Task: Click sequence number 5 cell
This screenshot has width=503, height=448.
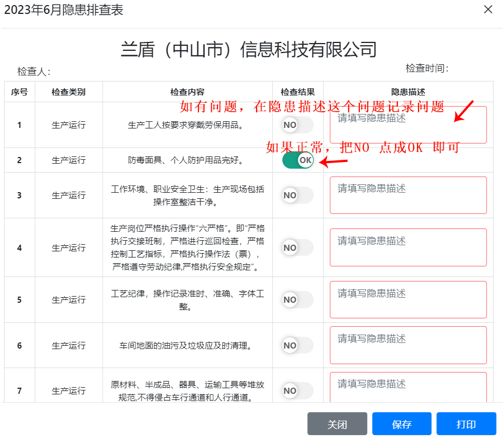Action: pyautogui.click(x=19, y=299)
